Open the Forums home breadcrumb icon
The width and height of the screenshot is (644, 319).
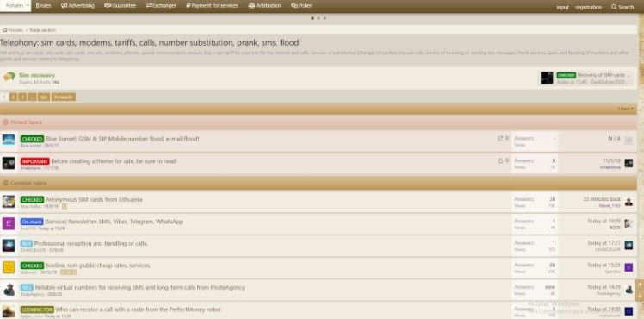(5, 30)
